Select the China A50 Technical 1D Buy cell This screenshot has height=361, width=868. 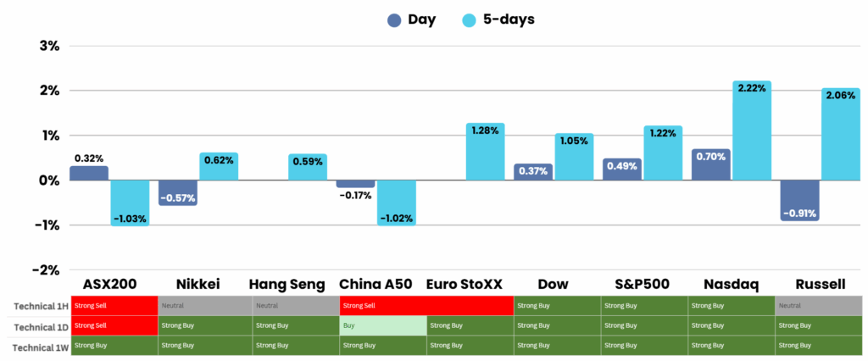click(x=382, y=325)
